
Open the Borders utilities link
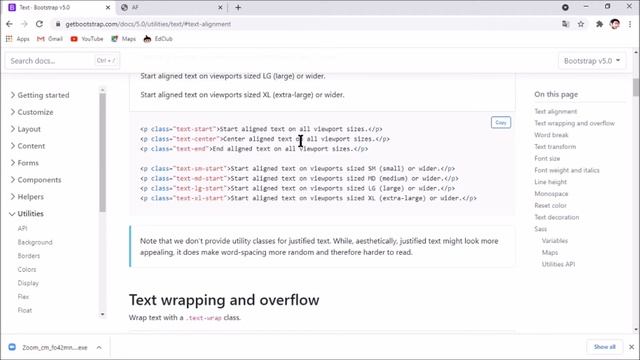point(29,256)
